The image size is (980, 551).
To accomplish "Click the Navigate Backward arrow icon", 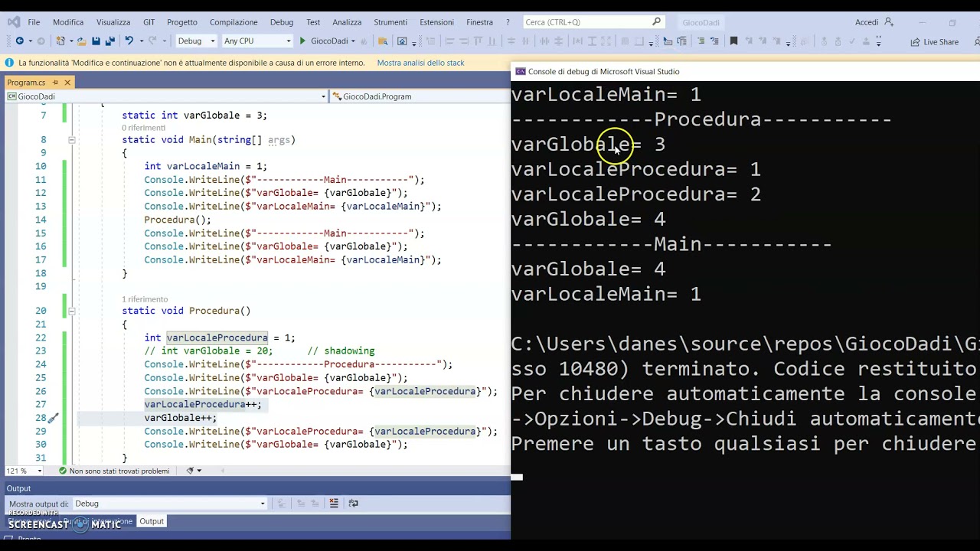I will 19,41.
